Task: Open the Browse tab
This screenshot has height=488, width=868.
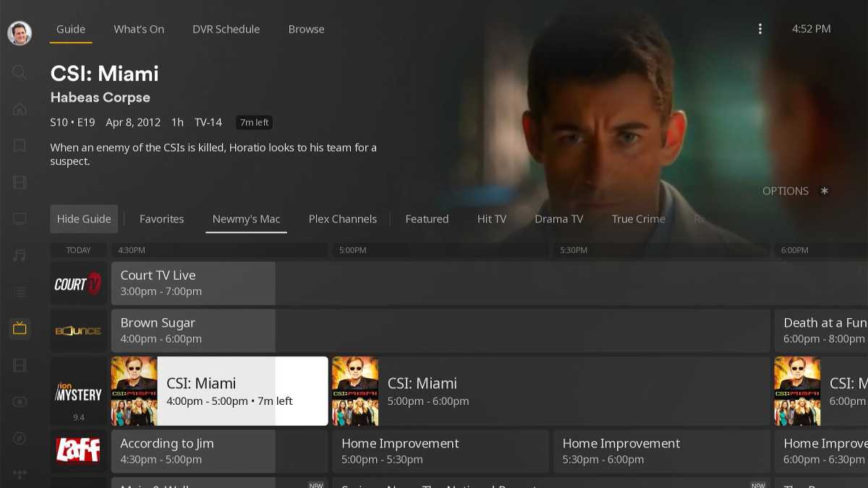Action: tap(307, 30)
